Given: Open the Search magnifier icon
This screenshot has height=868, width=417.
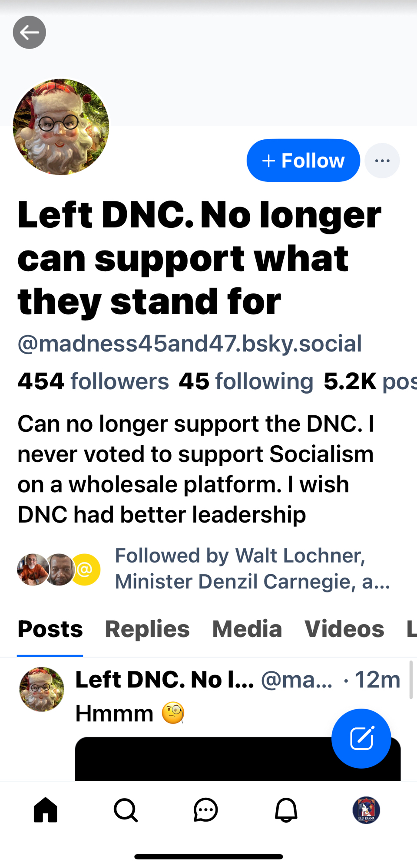Looking at the screenshot, I should (x=126, y=810).
